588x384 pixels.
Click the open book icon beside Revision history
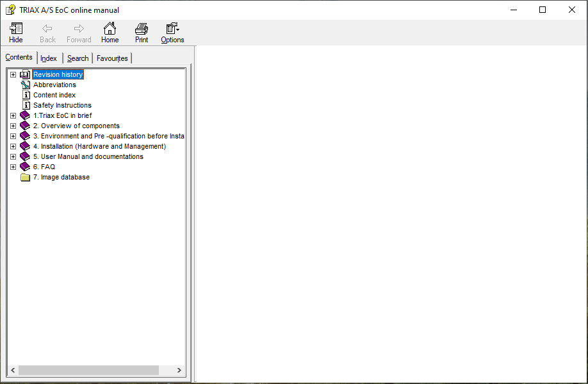[25, 74]
